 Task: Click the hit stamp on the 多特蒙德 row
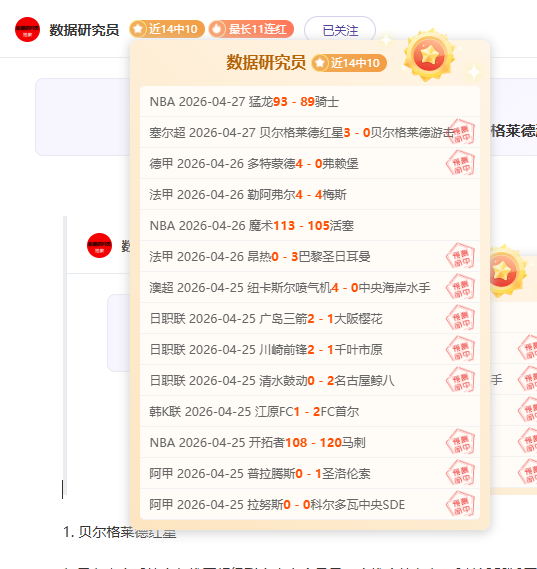(x=460, y=163)
